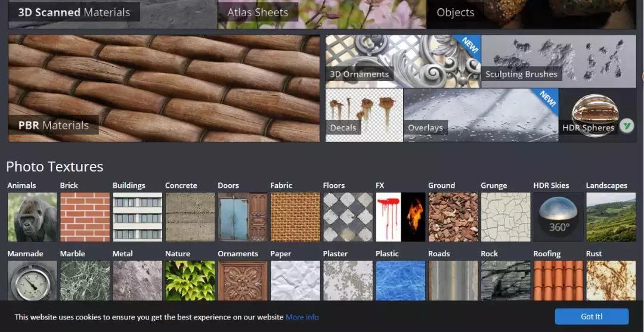Screen dimensions: 644x332
Task: Click the Manmade gauge thumbnail
Action: 32,281
